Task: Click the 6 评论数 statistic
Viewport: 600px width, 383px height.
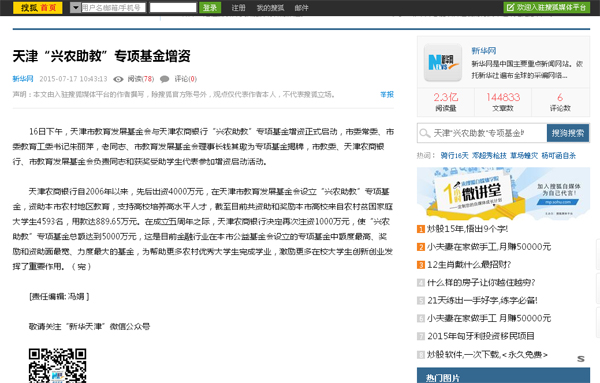Action: (560, 102)
